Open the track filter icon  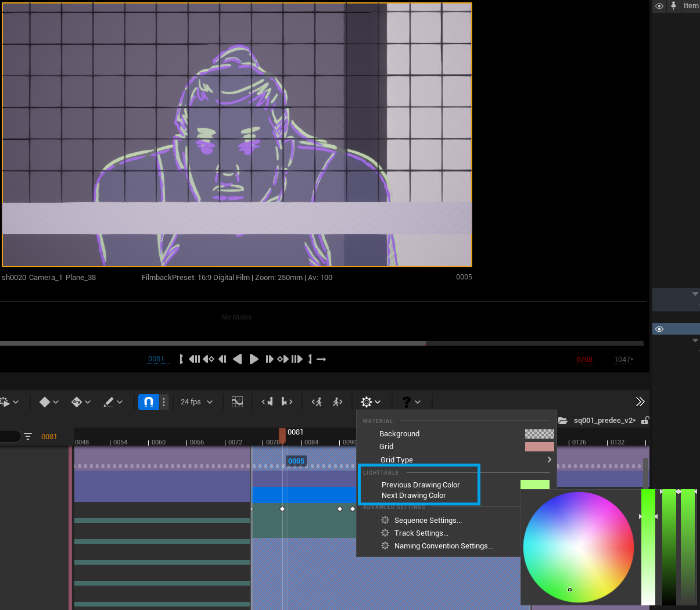click(x=28, y=436)
